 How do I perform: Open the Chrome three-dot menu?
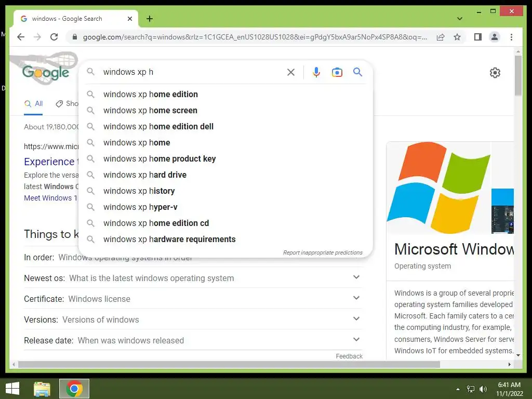click(511, 37)
